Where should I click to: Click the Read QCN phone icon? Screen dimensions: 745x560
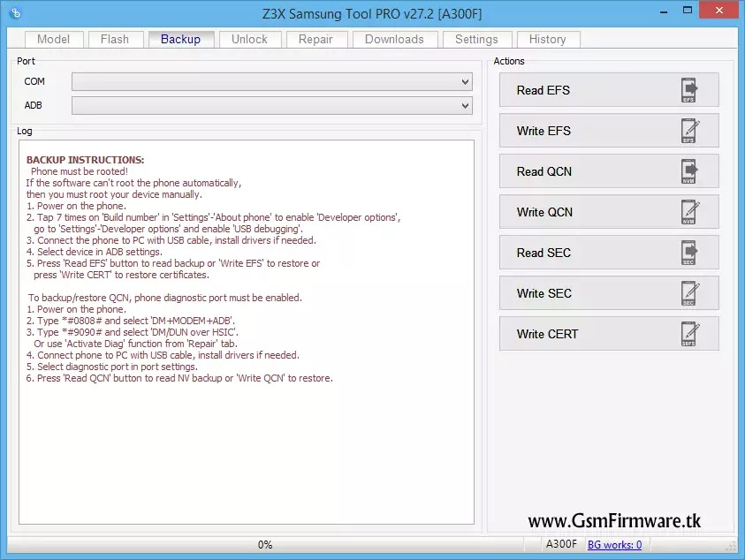pyautogui.click(x=689, y=171)
